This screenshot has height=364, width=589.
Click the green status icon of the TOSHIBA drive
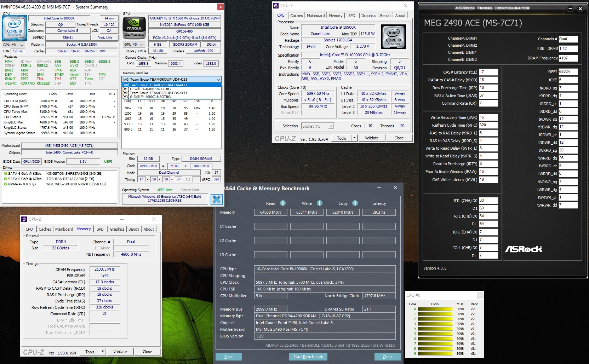click(x=5, y=179)
